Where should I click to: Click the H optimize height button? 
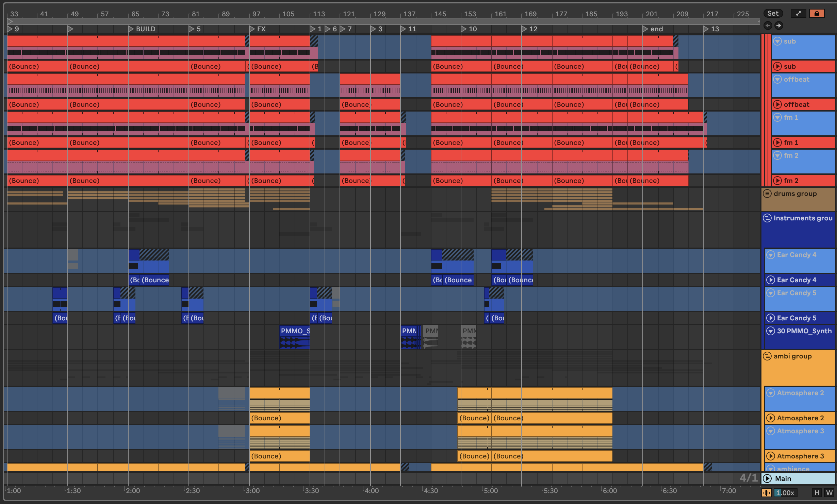817,493
